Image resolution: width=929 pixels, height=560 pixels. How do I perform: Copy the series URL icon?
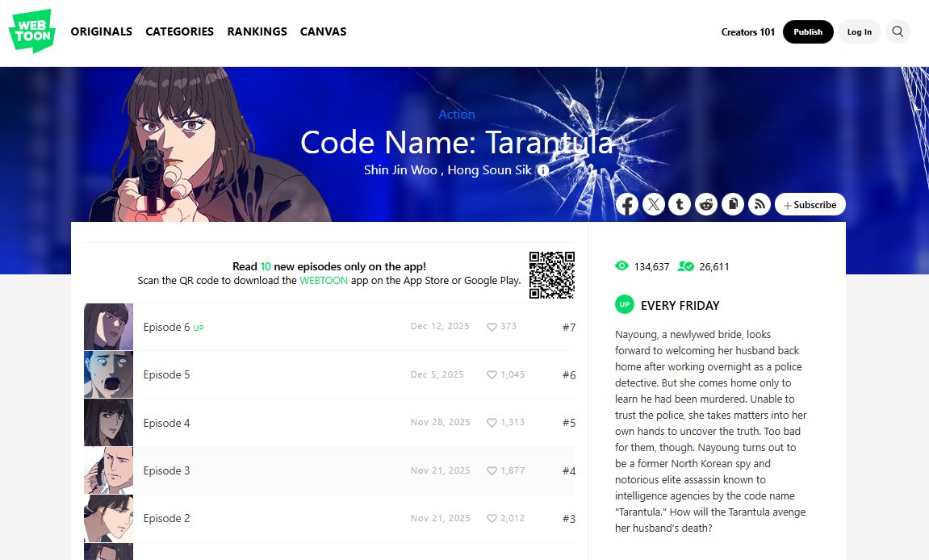click(x=733, y=204)
